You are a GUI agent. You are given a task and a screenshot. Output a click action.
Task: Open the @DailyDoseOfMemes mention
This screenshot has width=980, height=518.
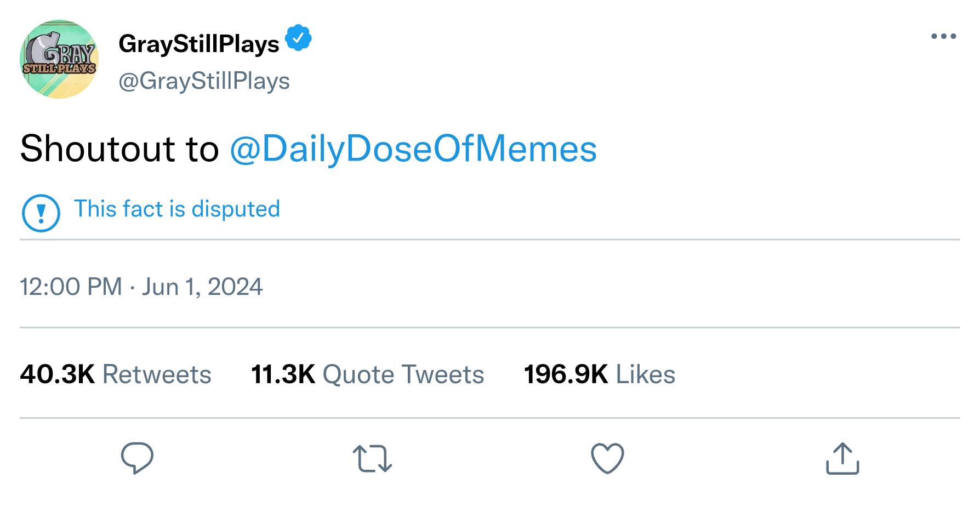coord(413,149)
